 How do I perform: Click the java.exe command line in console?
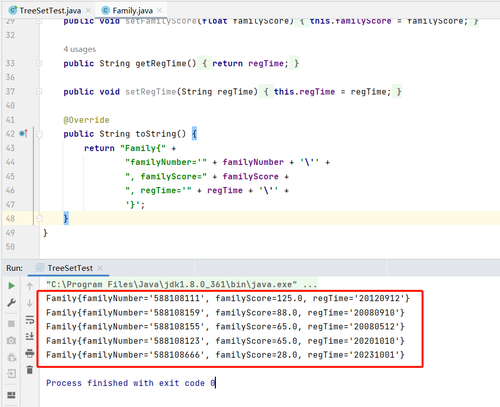[x=181, y=284]
